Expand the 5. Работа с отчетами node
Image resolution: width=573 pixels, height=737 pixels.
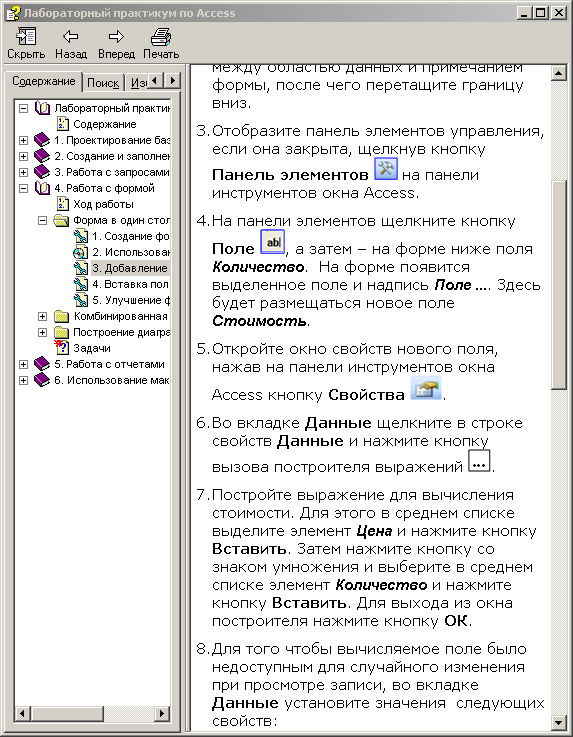click(23, 364)
